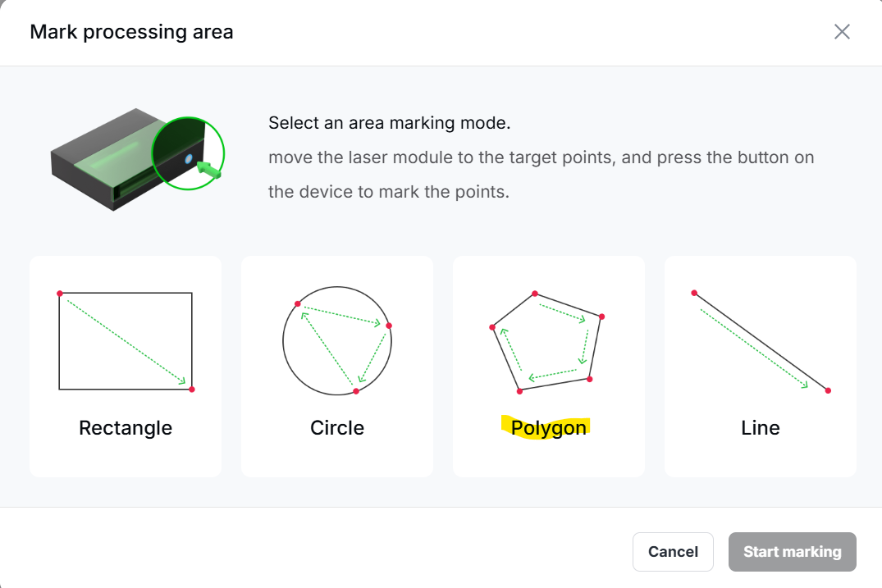Click the Circle text label
This screenshot has width=882, height=588.
(x=337, y=428)
